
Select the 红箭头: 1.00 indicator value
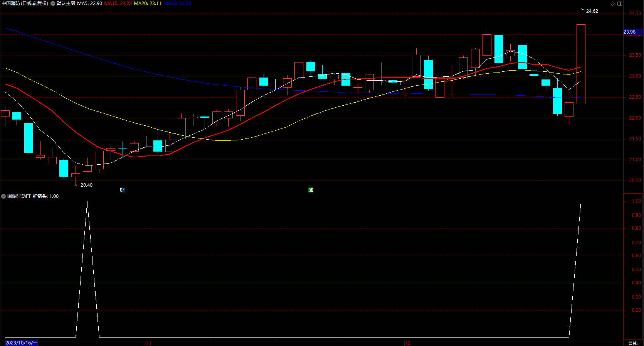pos(46,196)
